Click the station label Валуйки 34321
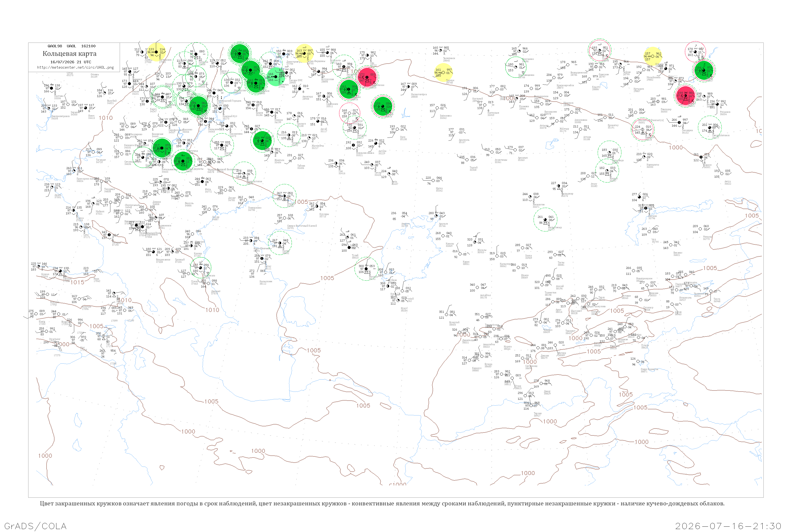 [x=112, y=102]
